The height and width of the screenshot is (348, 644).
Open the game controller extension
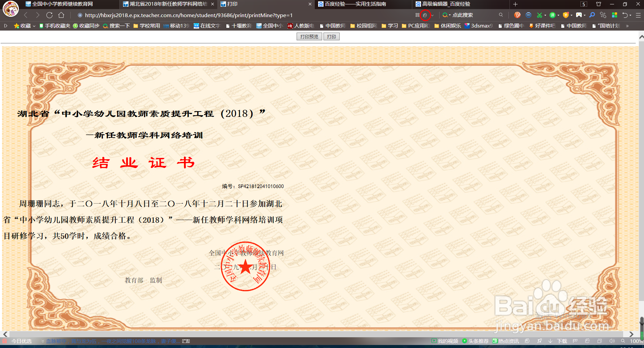pyautogui.click(x=579, y=15)
